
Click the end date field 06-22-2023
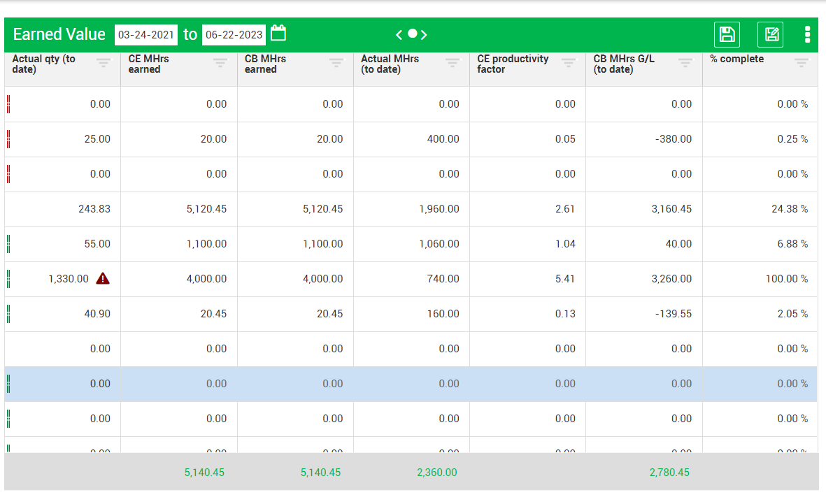(x=234, y=34)
